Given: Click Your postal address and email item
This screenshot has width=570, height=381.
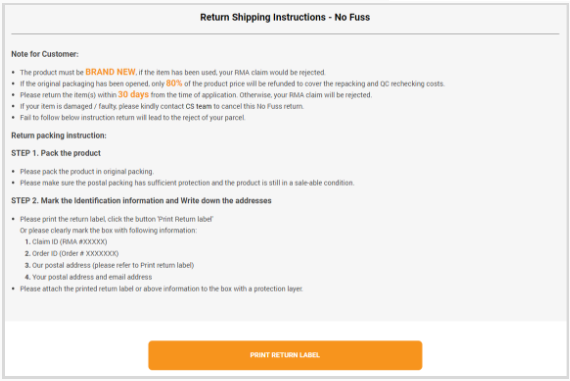Looking at the screenshot, I should [x=88, y=277].
